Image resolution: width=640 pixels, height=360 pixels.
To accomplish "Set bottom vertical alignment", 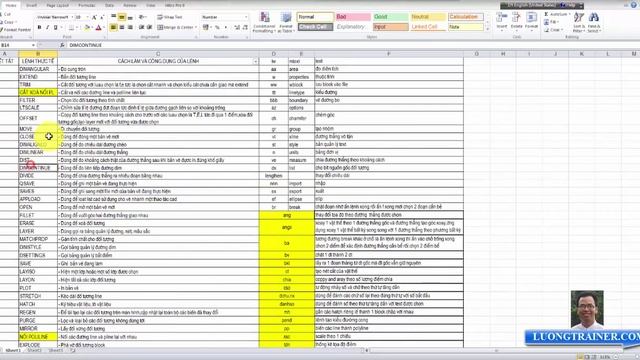I will pos(130,17).
